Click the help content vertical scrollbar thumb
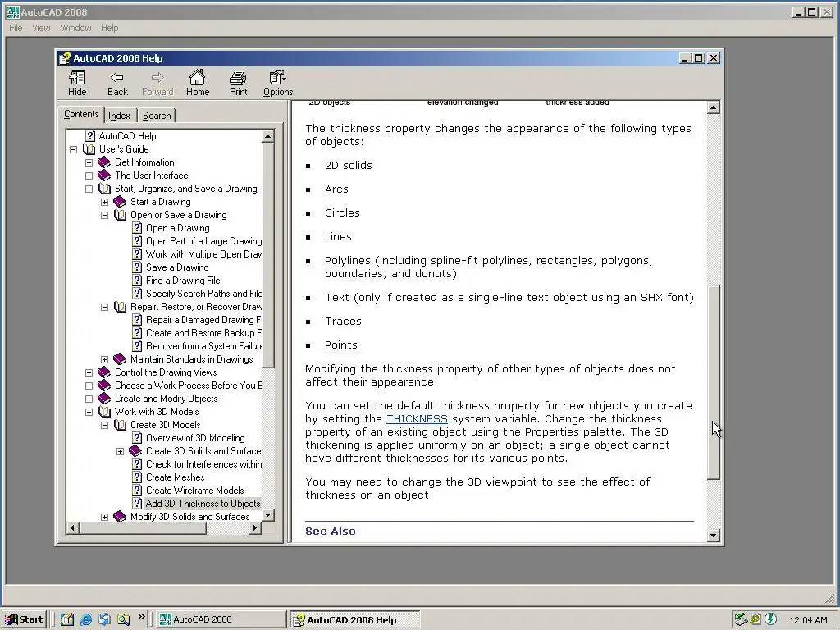This screenshot has height=630, width=840. [713, 382]
